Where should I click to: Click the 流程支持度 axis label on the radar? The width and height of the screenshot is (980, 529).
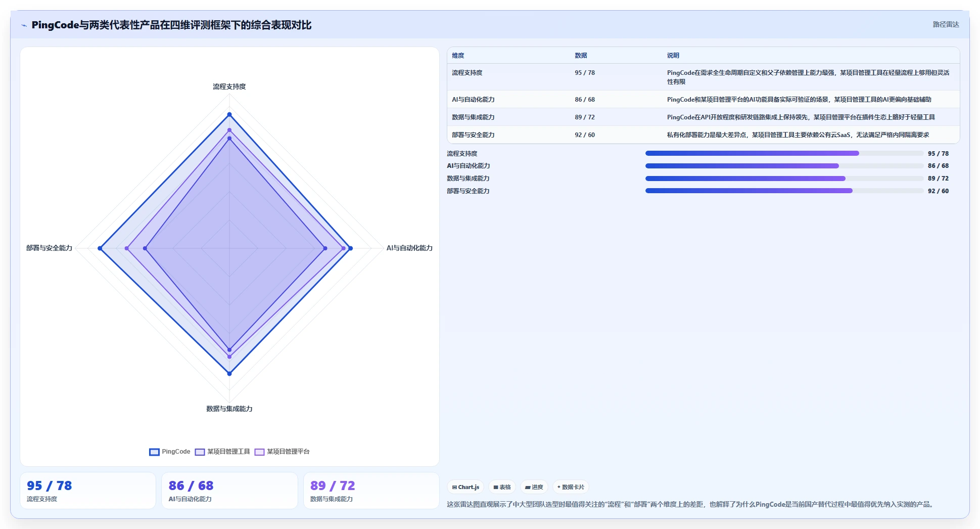pos(229,86)
